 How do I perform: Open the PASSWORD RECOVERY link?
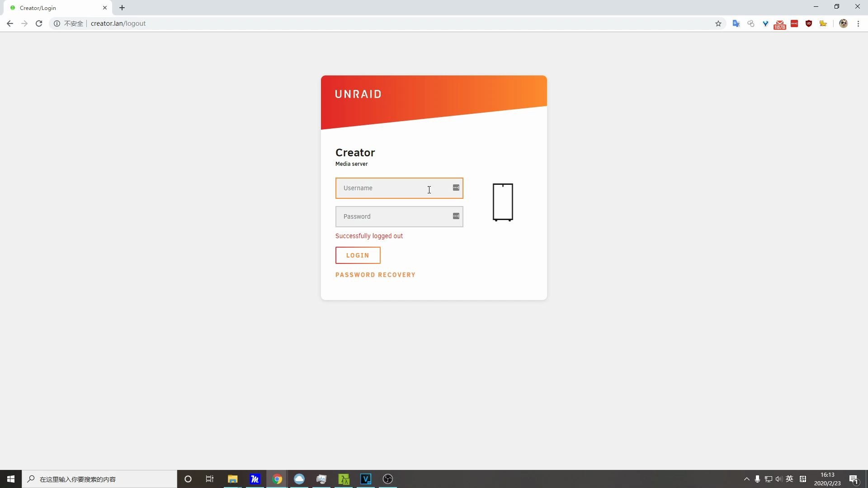click(x=375, y=275)
